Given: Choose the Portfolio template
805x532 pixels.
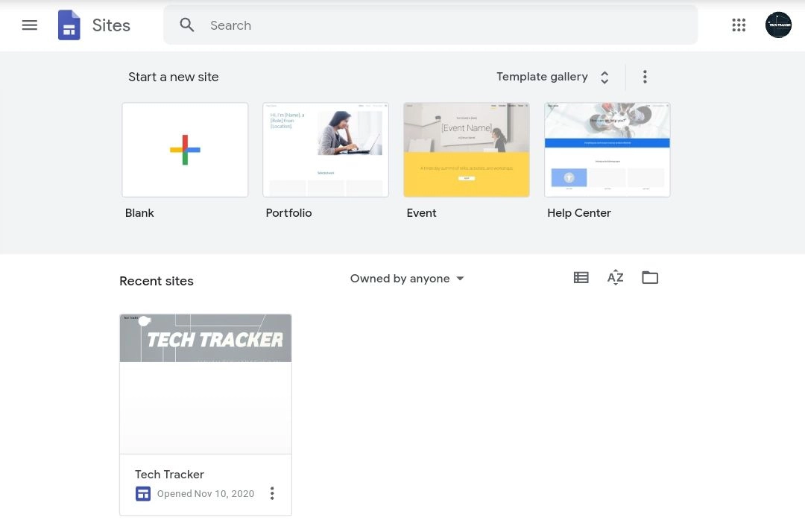Looking at the screenshot, I should [326, 150].
